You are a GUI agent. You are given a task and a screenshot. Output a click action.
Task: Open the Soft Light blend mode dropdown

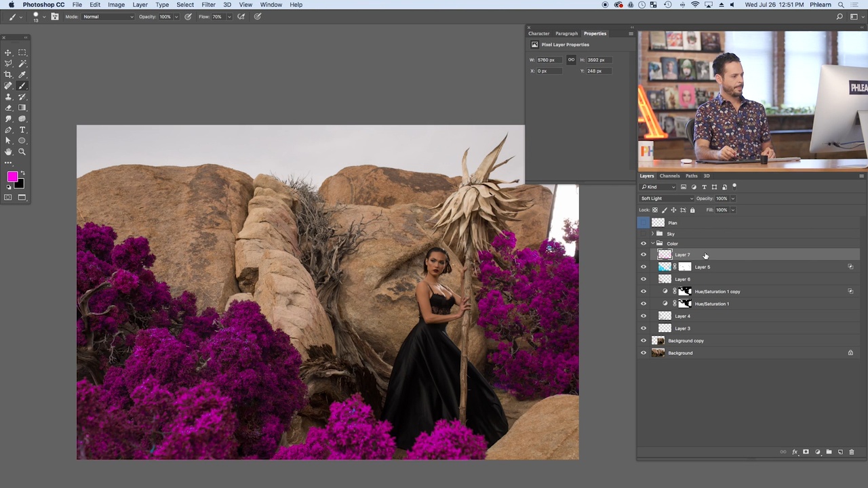pos(667,199)
